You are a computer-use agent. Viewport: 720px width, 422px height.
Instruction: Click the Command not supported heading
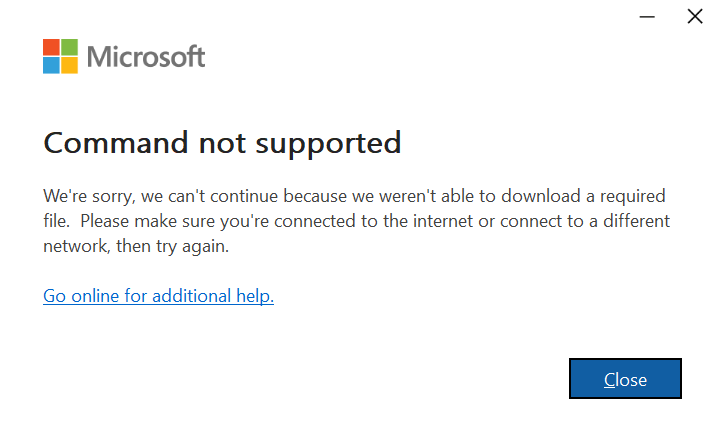coord(222,143)
